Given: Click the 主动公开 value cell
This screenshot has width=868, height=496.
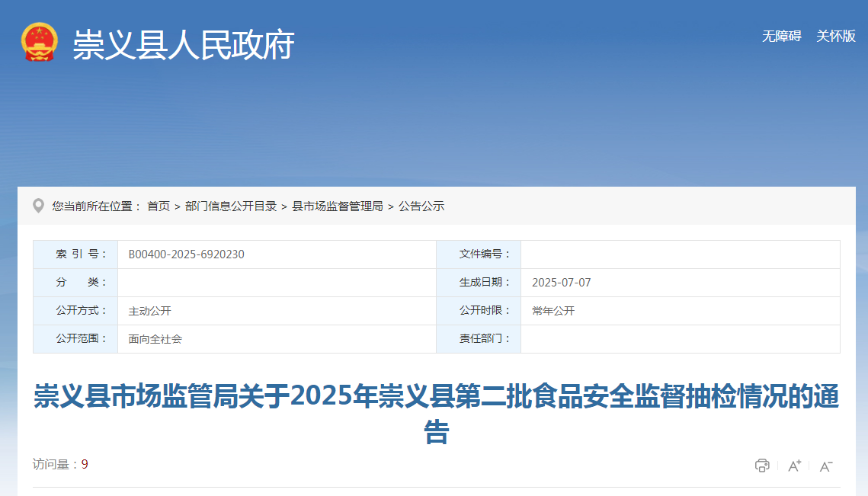Looking at the screenshot, I should pos(277,311).
